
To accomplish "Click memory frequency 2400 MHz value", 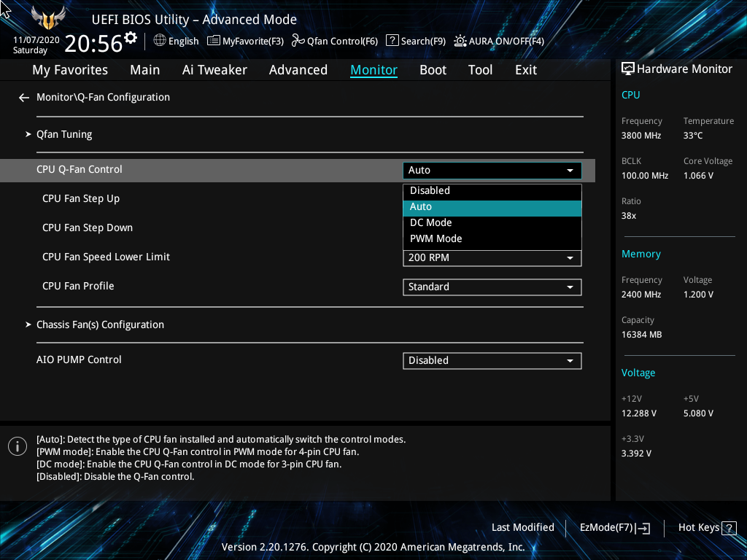I will (641, 295).
